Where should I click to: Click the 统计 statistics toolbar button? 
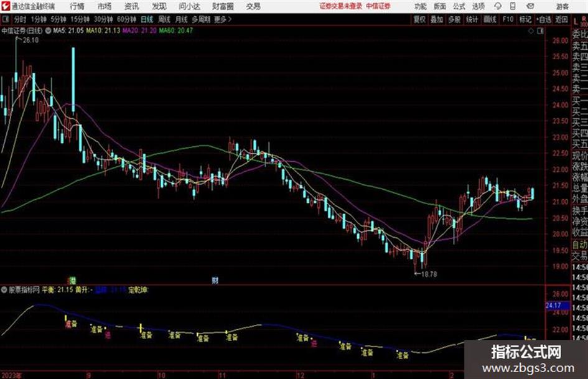pos(472,19)
